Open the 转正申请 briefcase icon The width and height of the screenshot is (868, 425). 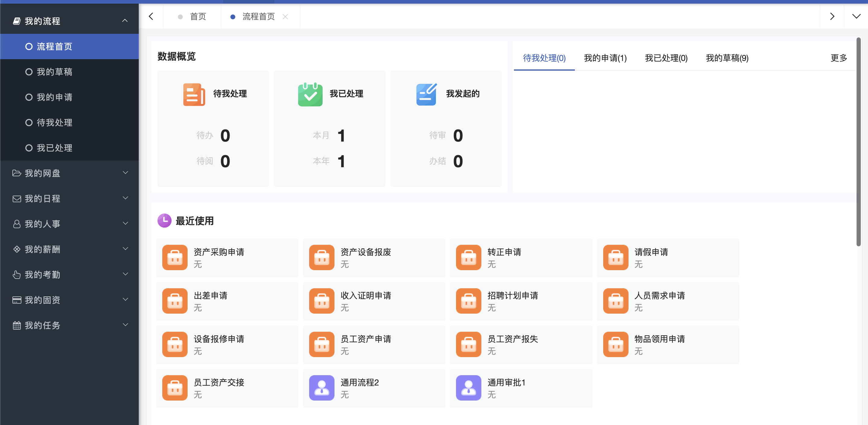pos(469,257)
